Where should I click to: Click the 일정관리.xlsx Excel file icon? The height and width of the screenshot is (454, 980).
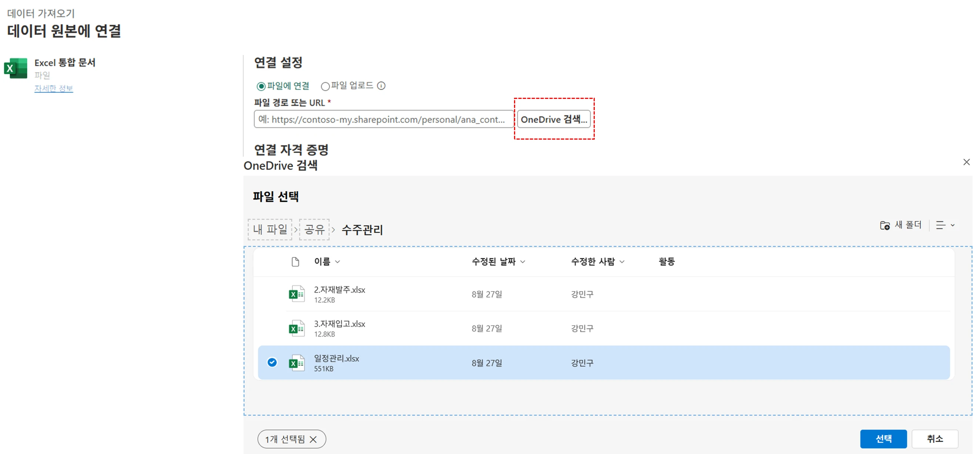click(296, 363)
